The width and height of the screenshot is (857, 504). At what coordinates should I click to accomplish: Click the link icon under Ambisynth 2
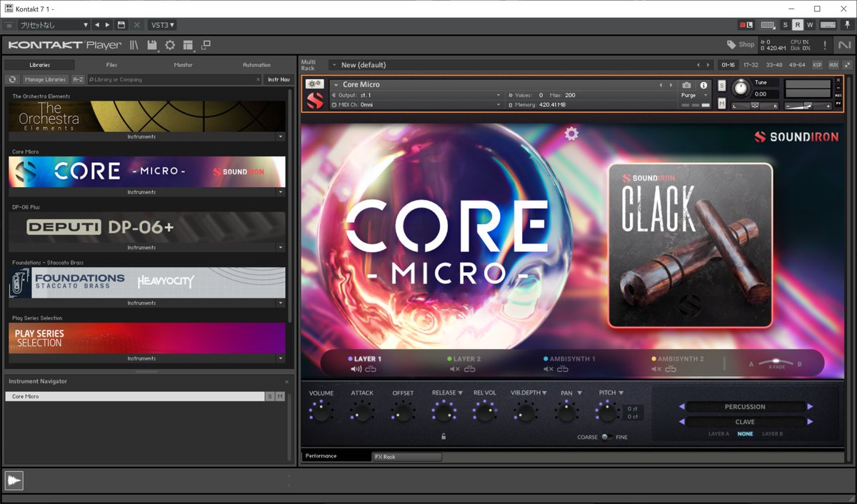pos(670,369)
